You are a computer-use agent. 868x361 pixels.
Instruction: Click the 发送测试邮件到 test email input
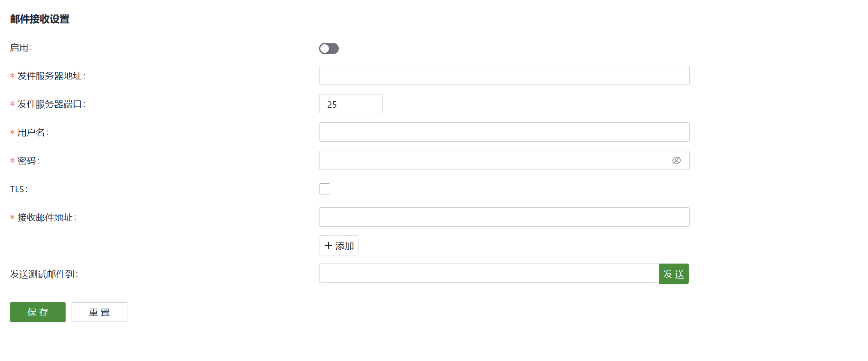[x=489, y=273]
